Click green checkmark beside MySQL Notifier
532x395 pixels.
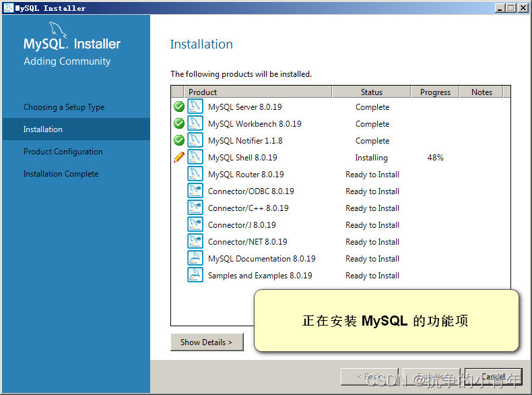point(179,140)
